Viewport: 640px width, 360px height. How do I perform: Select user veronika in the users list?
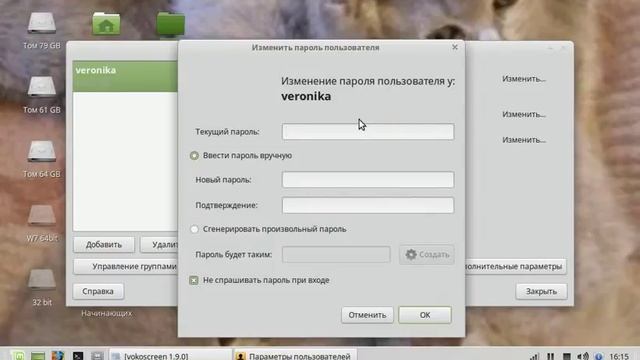click(125, 76)
